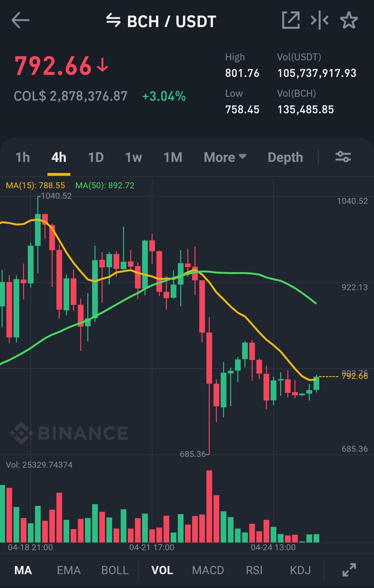This screenshot has width=374, height=588.
Task: Open chart settings sliders icon
Action: point(343,157)
